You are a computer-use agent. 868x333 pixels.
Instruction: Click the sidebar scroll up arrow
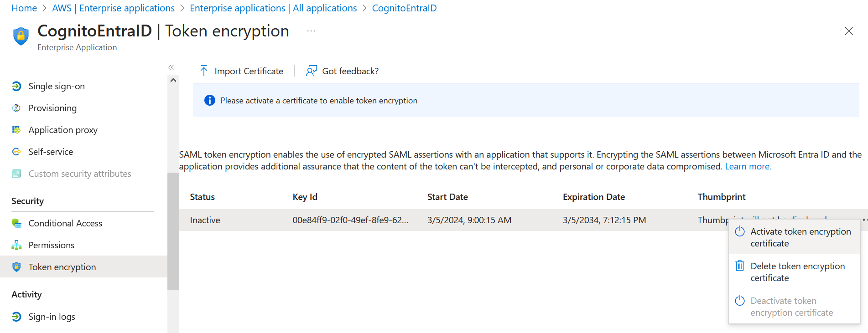pos(173,80)
